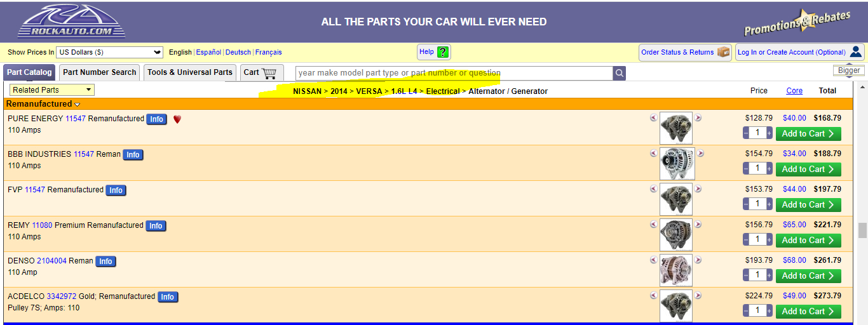Switch to the Part Catalog tab
Viewport: 868px width, 325px height.
(x=29, y=72)
